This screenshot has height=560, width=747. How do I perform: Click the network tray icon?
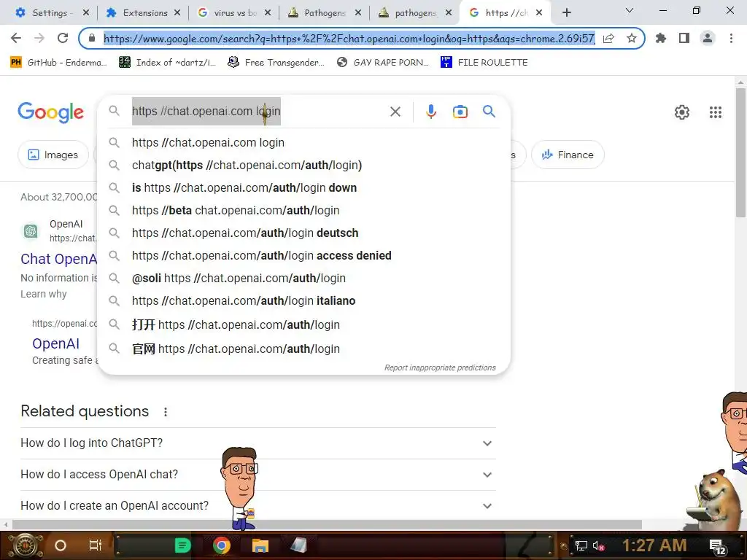tap(581, 545)
